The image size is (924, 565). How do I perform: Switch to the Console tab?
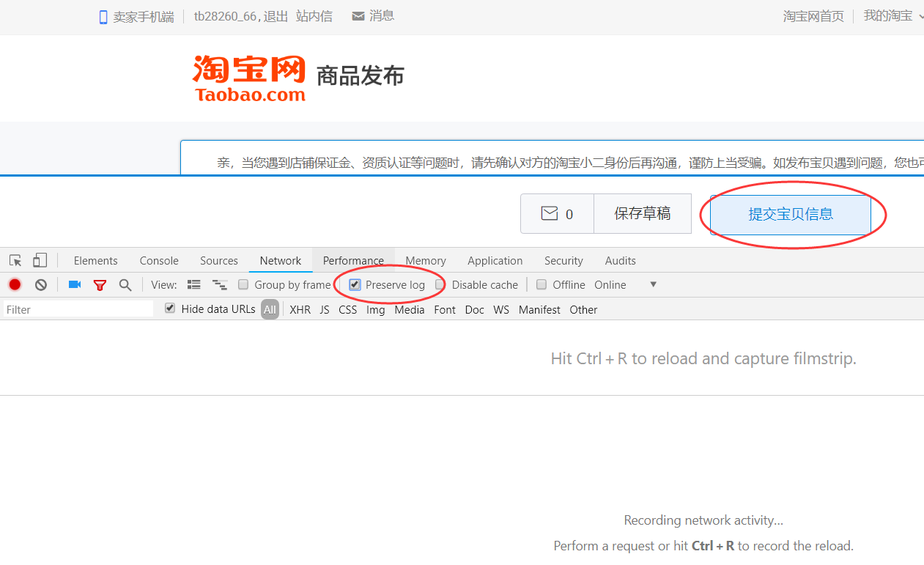(x=159, y=260)
